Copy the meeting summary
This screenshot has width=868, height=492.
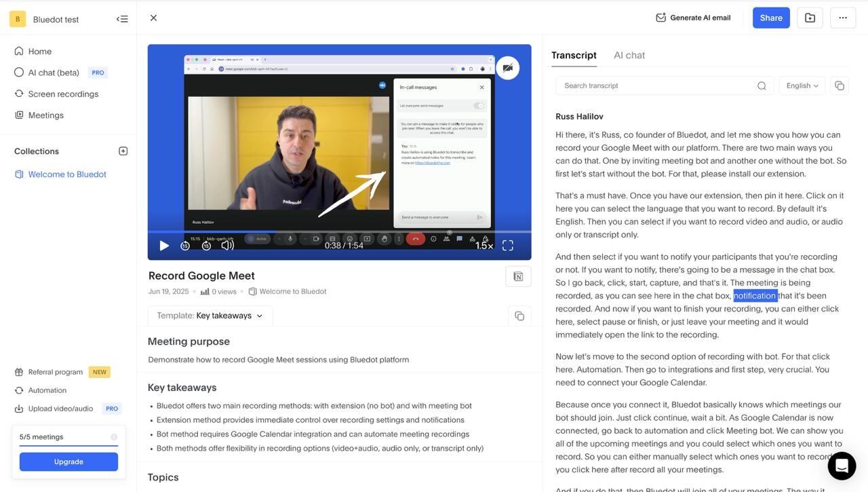519,316
